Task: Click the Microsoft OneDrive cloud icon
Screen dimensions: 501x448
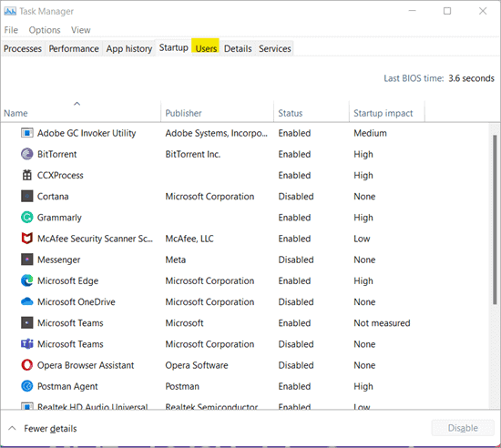Action: pos(26,301)
